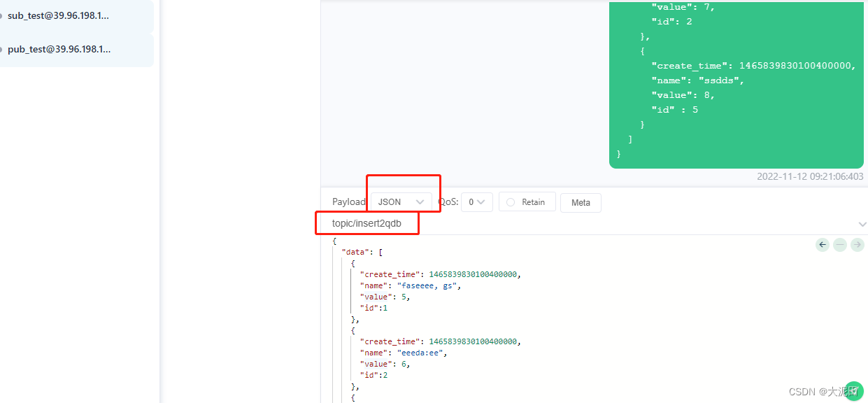The image size is (868, 403).
Task: Click the green CSDN avatar icon bottom right
Action: pyautogui.click(x=854, y=391)
